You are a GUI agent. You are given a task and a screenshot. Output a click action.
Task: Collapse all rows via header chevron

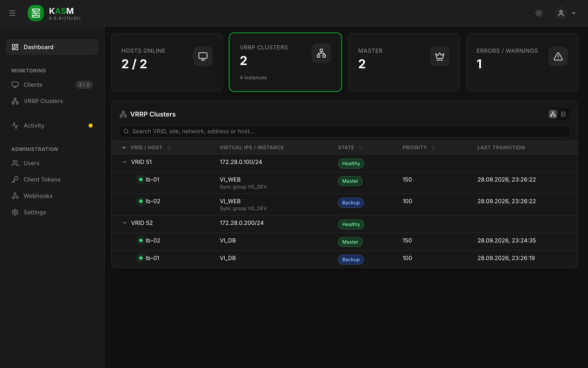click(124, 148)
